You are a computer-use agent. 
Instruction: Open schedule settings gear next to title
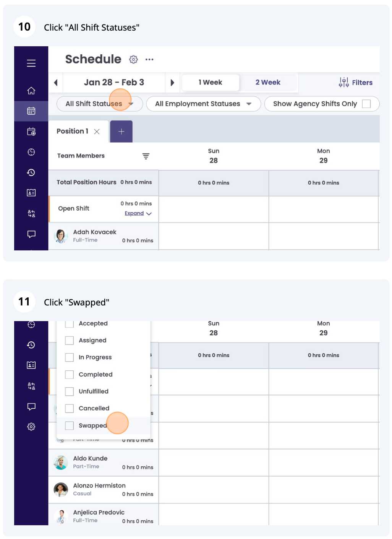click(133, 60)
